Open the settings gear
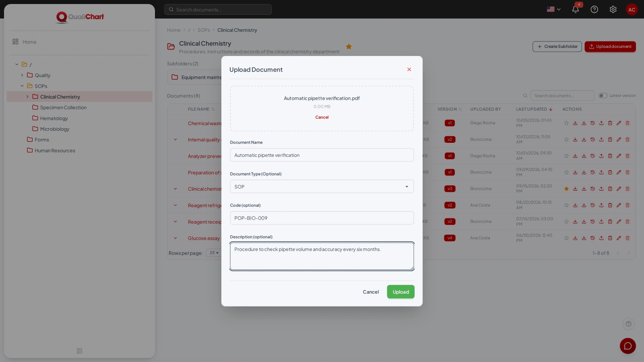The image size is (644, 362). [613, 9]
